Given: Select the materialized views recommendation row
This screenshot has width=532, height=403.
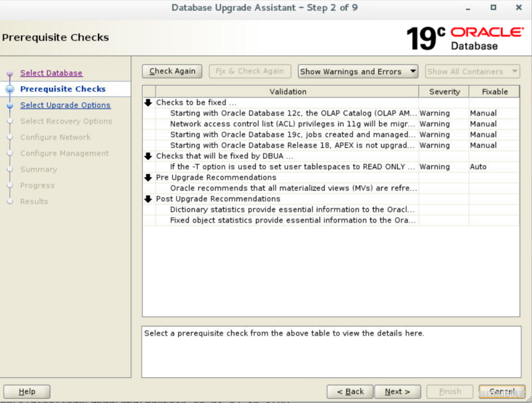Looking at the screenshot, I should pyautogui.click(x=293, y=188).
